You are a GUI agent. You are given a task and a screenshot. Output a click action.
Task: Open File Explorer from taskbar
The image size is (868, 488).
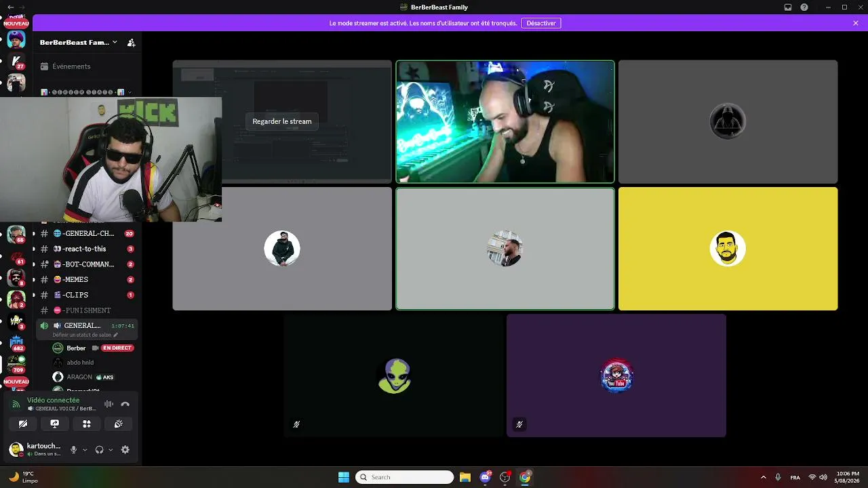click(465, 477)
